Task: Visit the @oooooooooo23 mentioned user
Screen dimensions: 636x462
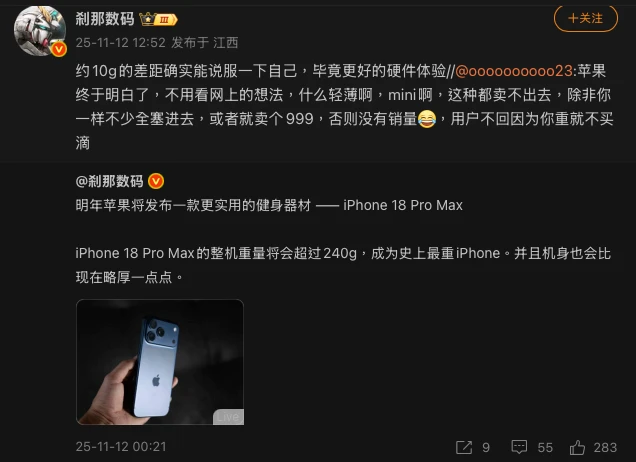Action: (x=514, y=71)
